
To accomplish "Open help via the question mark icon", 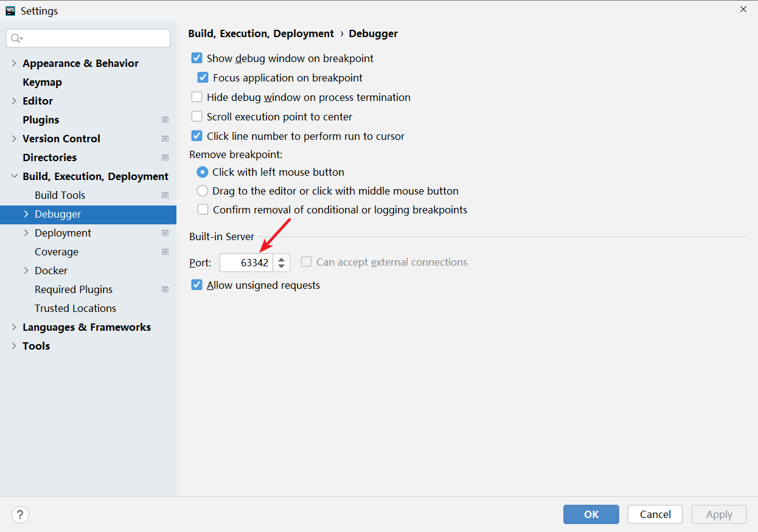I will click(x=20, y=514).
